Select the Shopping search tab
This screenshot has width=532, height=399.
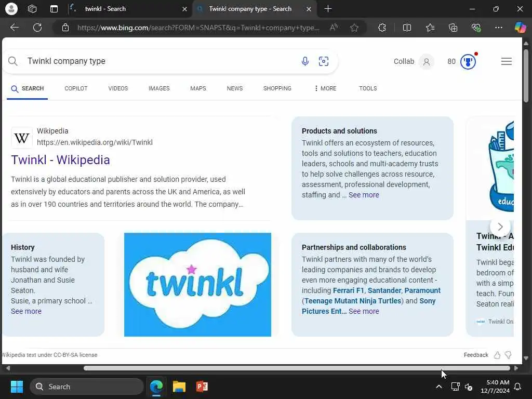[277, 88]
